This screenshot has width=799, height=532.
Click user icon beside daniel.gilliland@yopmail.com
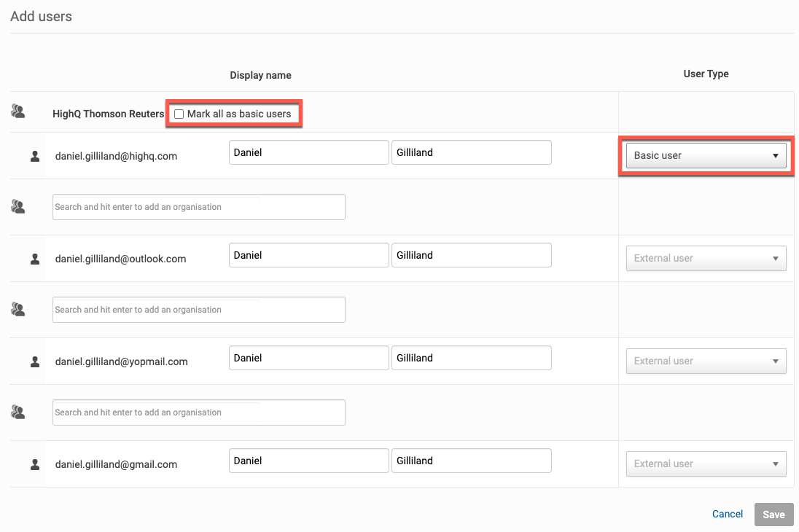(x=34, y=361)
